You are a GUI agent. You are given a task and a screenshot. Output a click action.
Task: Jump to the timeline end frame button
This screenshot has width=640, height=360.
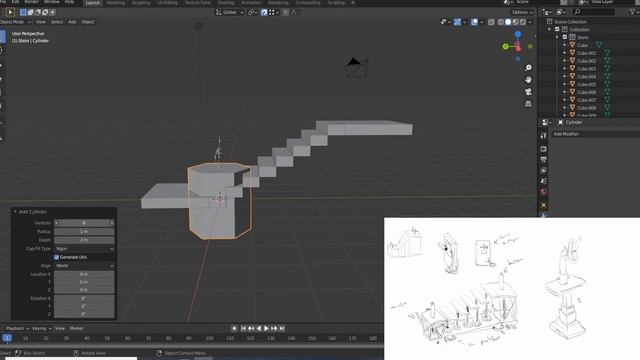click(x=282, y=329)
